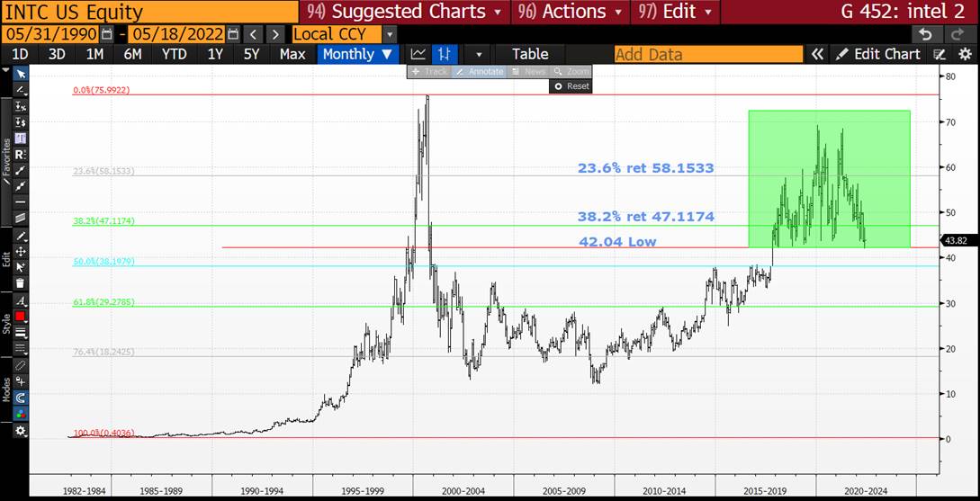
Task: Click Reset zoom button
Action: click(x=571, y=86)
